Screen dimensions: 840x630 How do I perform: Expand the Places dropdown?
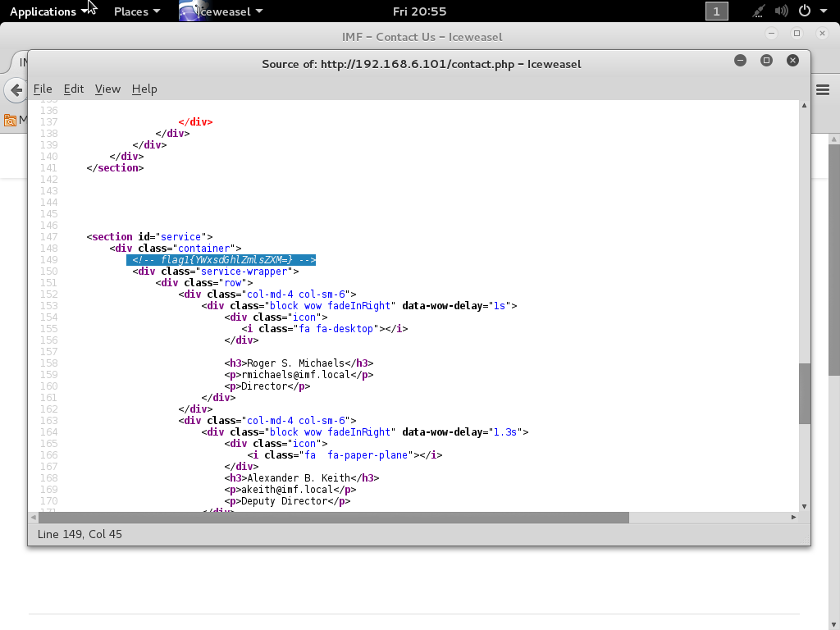coord(136,11)
